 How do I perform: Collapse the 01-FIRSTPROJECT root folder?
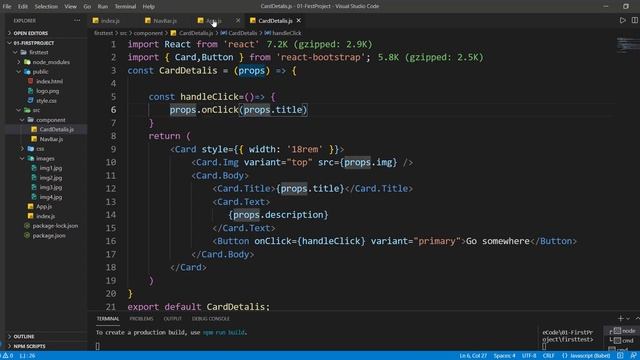(x=33, y=43)
